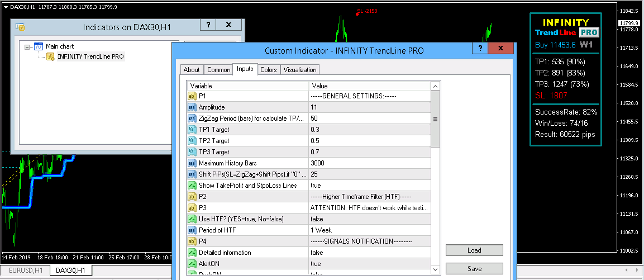Click the help button in Custom Indicator dialog
The height and width of the screenshot is (280, 644).
point(480,48)
